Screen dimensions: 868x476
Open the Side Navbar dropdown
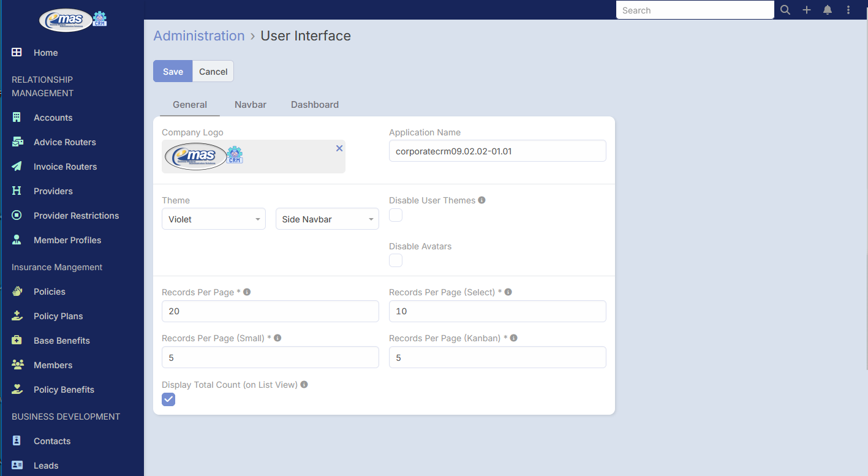327,219
